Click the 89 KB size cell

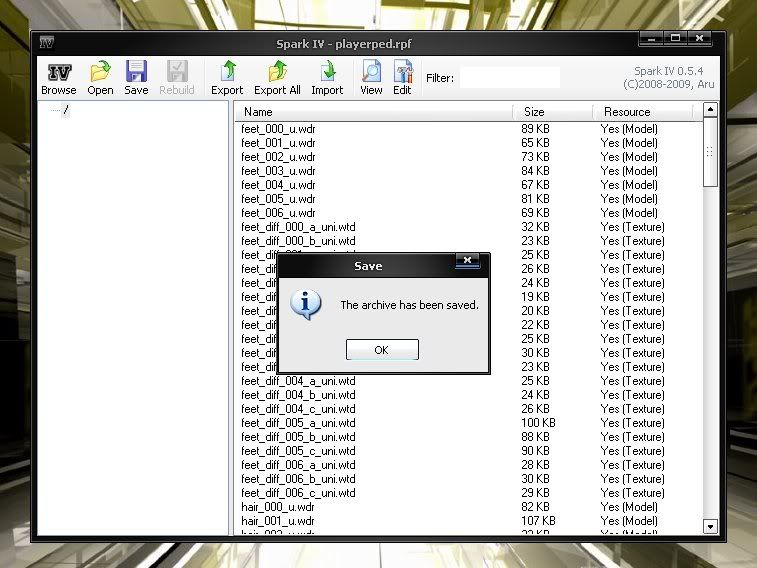(x=535, y=129)
